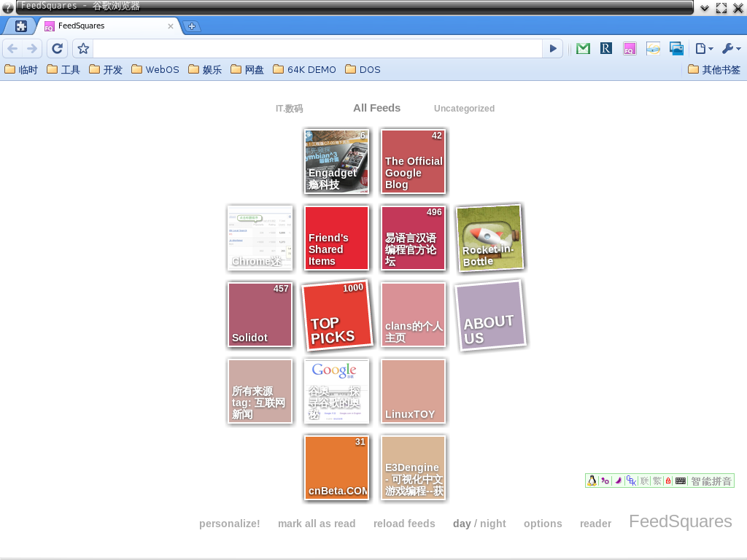747x560 pixels.
Task: Open the reader link
Action: click(595, 524)
